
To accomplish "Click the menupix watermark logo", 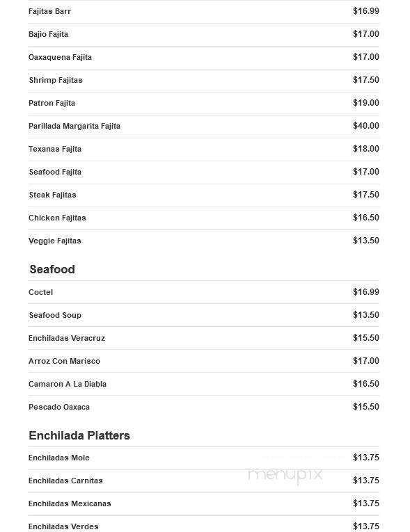I will pyautogui.click(x=285, y=475).
